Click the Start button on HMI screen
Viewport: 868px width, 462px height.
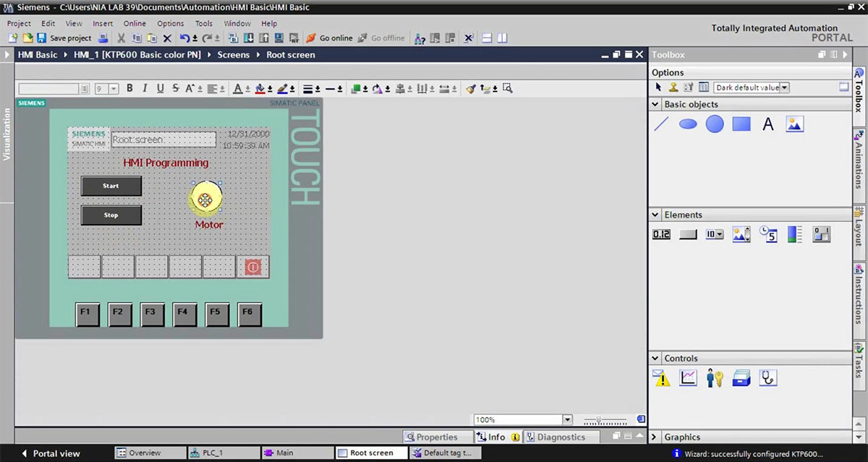(111, 186)
